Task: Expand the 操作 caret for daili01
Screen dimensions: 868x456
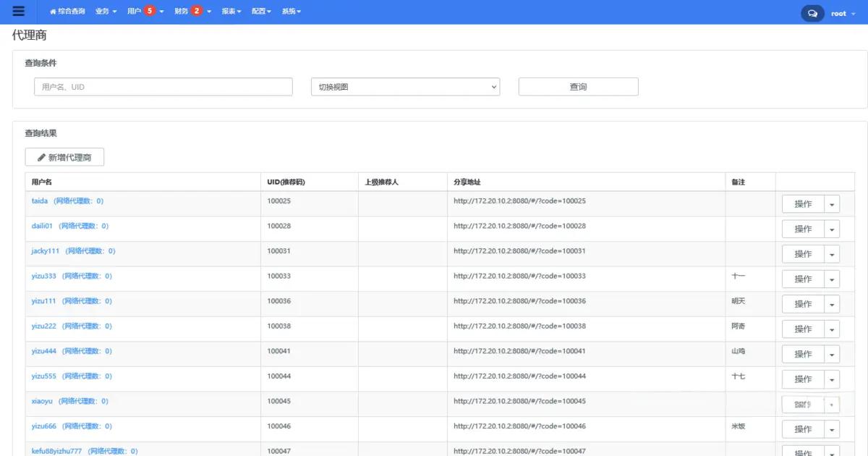Action: click(x=832, y=229)
